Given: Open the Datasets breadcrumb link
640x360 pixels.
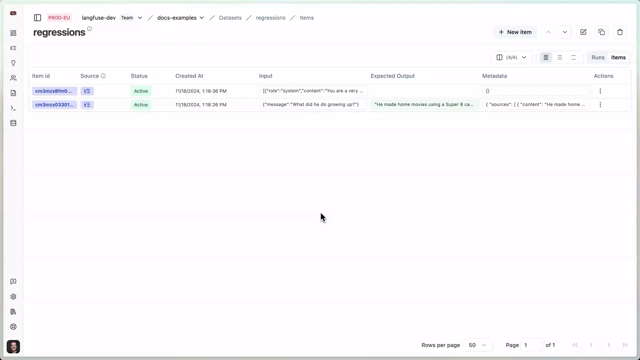Looking at the screenshot, I should coord(230,18).
